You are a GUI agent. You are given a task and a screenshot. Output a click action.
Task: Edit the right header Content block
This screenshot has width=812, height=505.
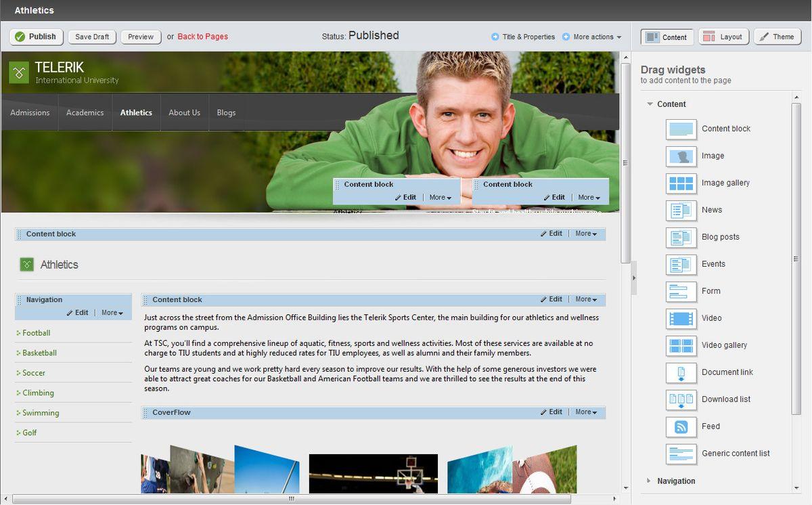tap(554, 198)
